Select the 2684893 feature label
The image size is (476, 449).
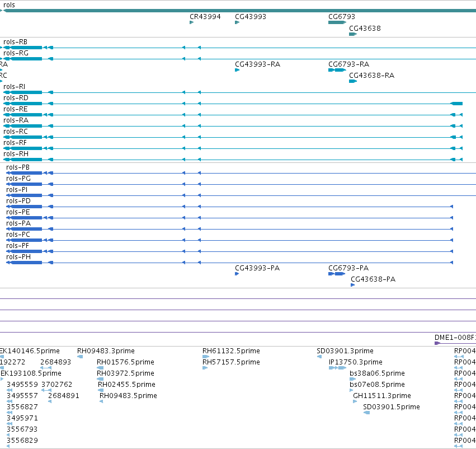coord(55,362)
